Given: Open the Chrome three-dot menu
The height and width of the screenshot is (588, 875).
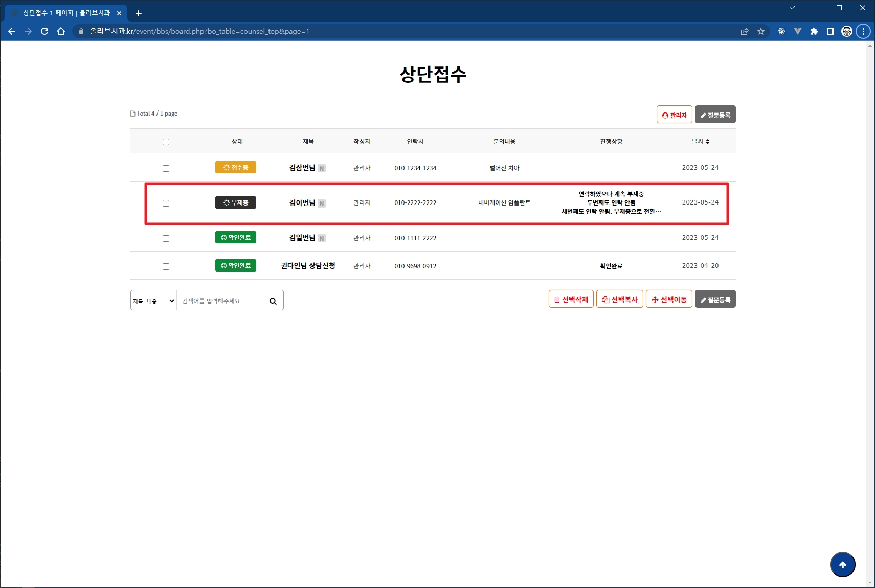Looking at the screenshot, I should click(863, 31).
